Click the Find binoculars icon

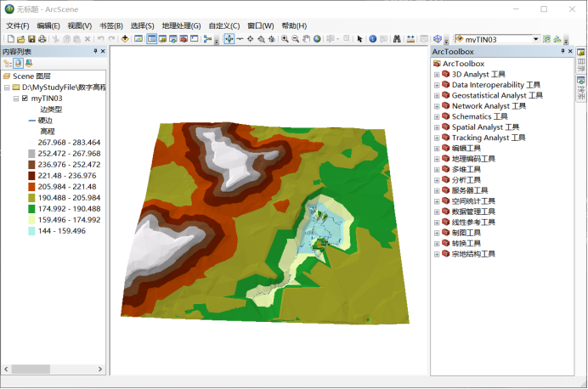click(397, 38)
